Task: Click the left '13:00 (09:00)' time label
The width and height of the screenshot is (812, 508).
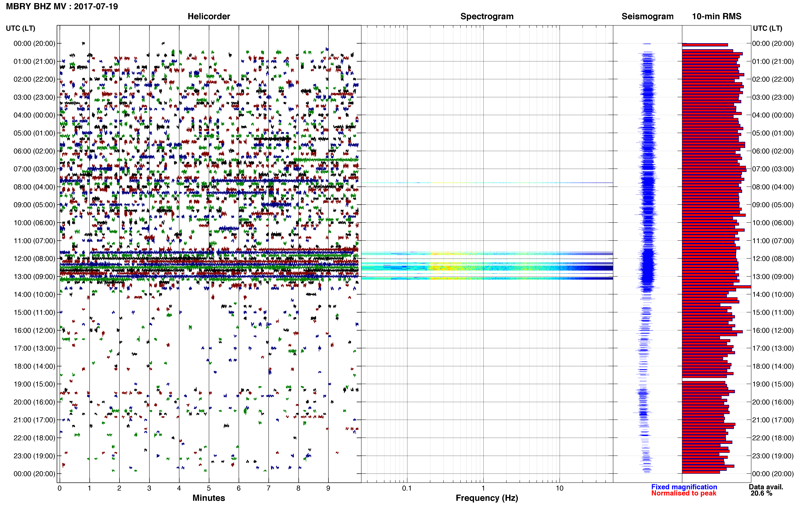Action: click(x=34, y=277)
